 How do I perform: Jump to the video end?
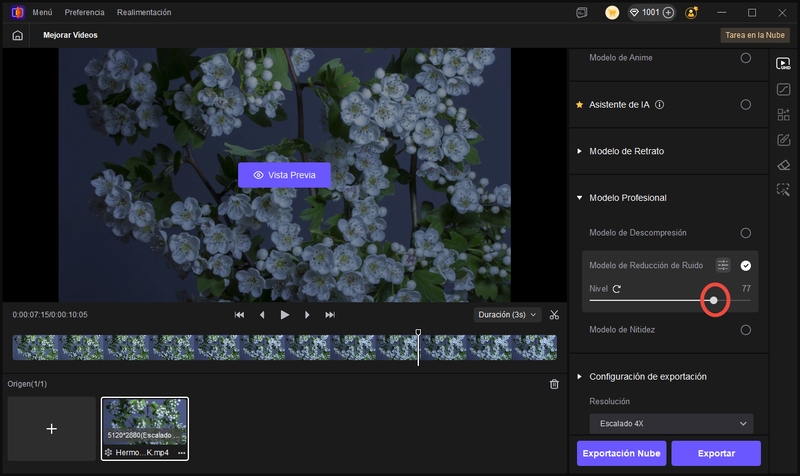pos(330,315)
